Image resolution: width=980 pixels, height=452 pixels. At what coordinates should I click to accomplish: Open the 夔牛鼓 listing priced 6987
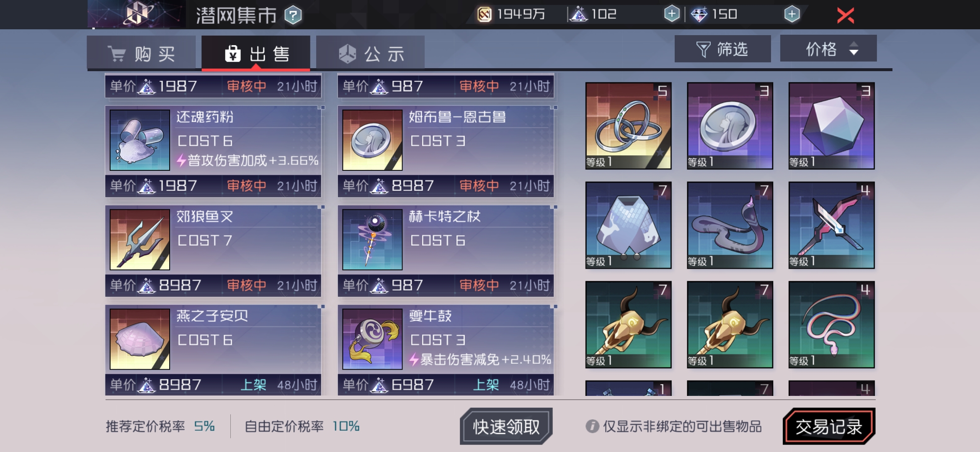click(446, 350)
